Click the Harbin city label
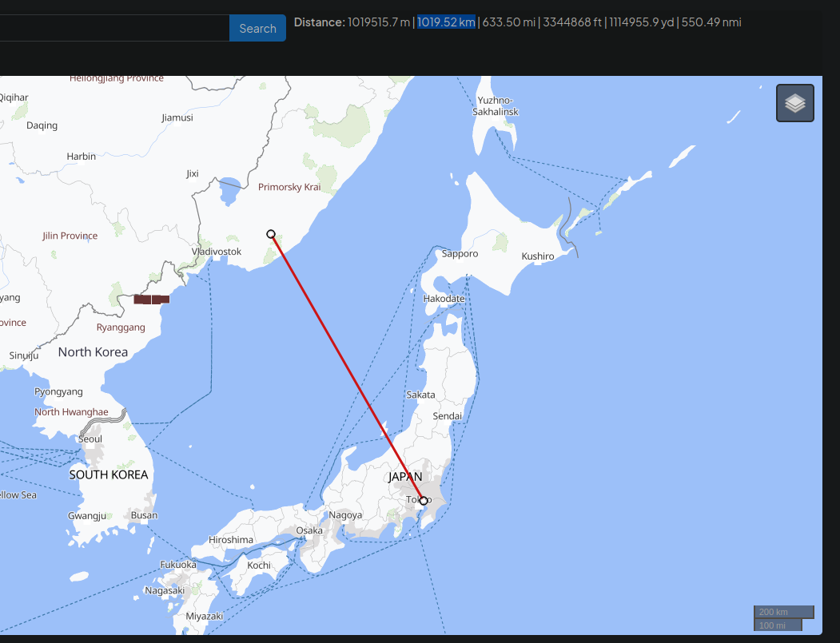This screenshot has height=643, width=840. [82, 157]
